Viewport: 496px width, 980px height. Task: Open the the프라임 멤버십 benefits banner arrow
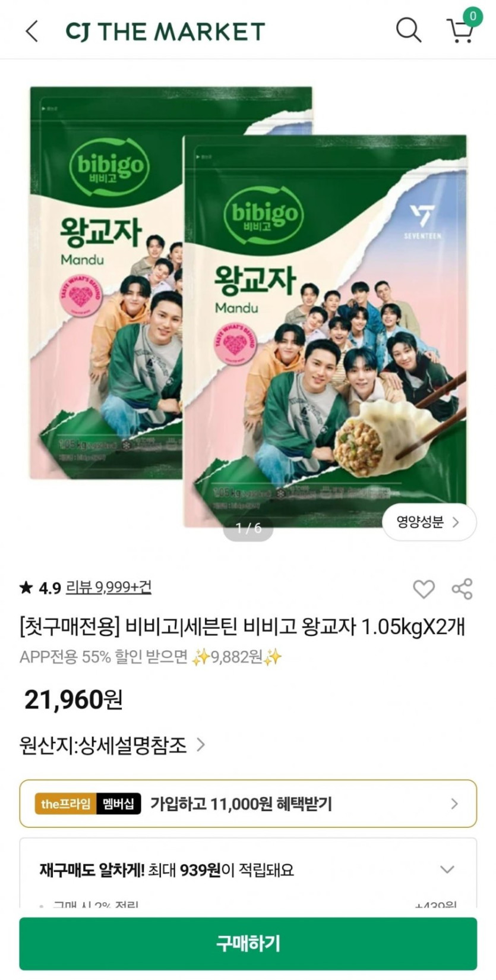[454, 803]
